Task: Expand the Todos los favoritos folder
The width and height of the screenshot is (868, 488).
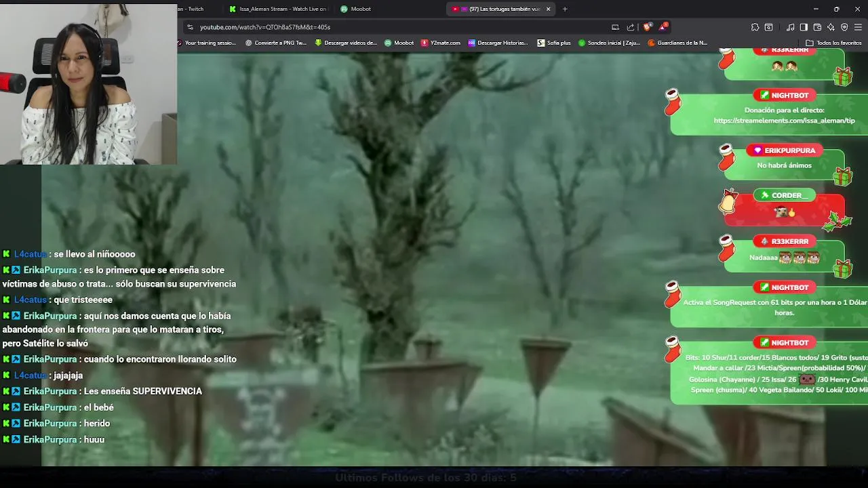Action: [x=833, y=43]
